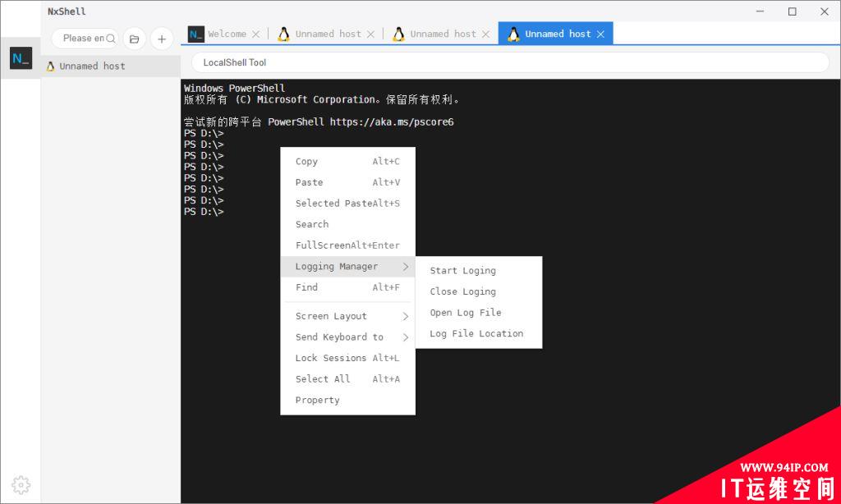Choose Select All from the context menu
This screenshot has width=841, height=504.
(x=347, y=379)
